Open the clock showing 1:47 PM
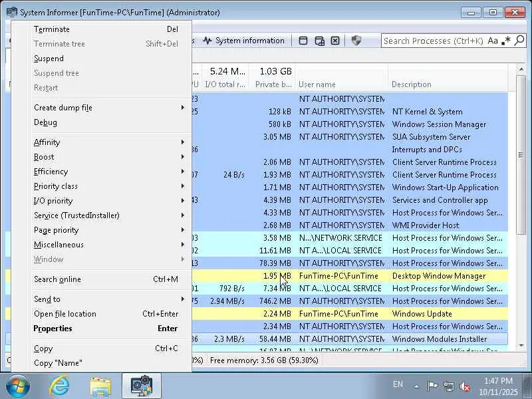This screenshot has height=399, width=532. 498,386
